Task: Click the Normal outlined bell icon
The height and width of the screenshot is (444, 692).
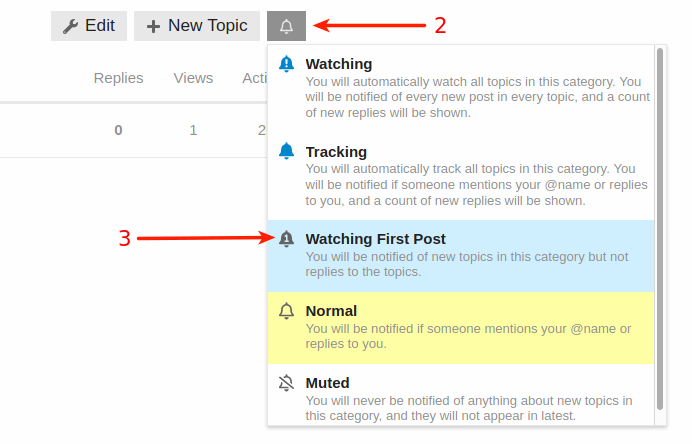Action: pyautogui.click(x=286, y=311)
